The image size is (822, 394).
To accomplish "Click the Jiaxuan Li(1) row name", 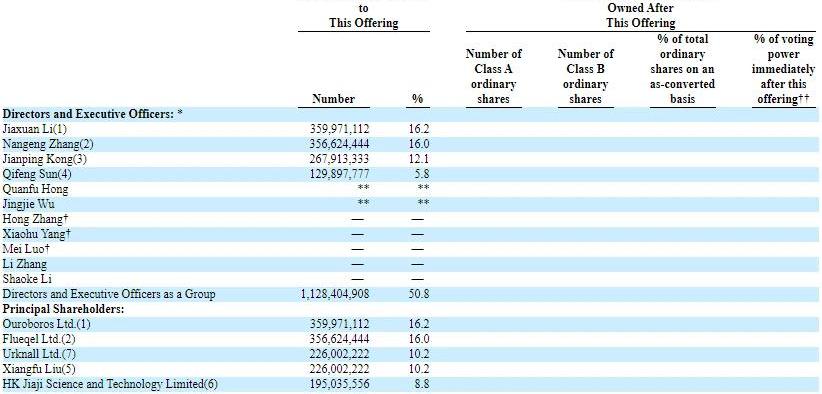I will click(35, 129).
